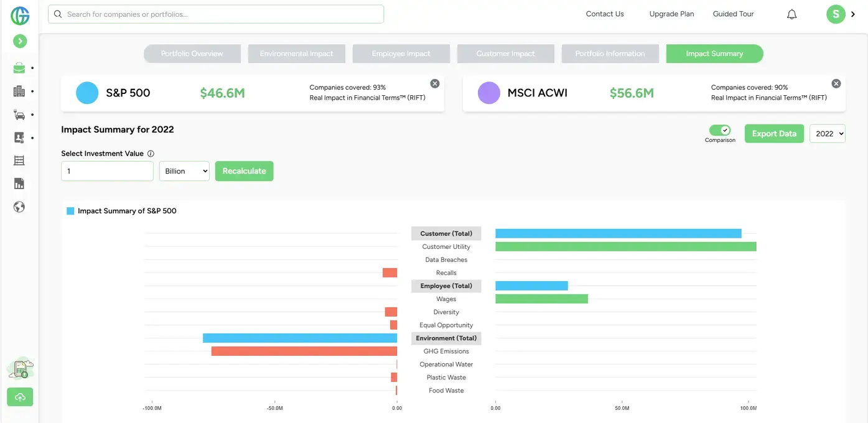
Task: Switch to Portfolio Information tab
Action: click(x=610, y=53)
